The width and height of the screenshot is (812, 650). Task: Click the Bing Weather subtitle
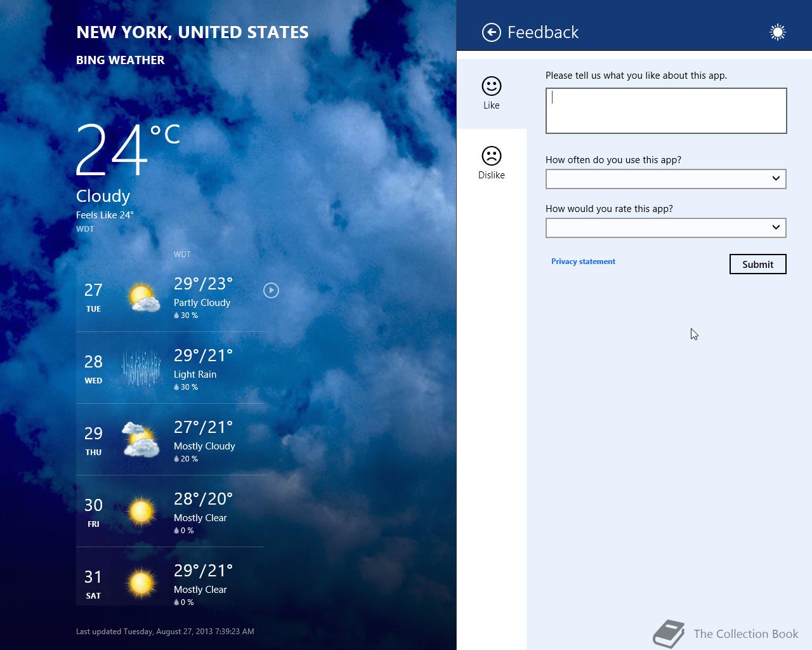(x=121, y=60)
